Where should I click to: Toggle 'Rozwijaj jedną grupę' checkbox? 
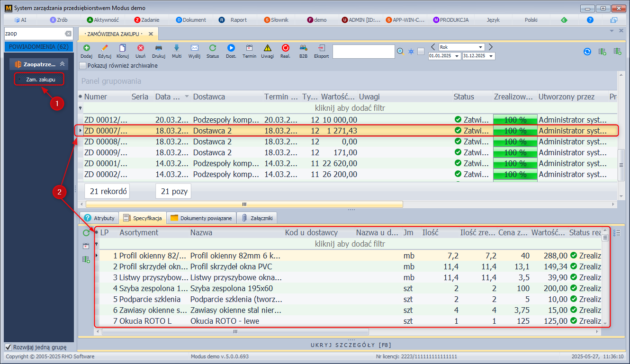[8, 347]
